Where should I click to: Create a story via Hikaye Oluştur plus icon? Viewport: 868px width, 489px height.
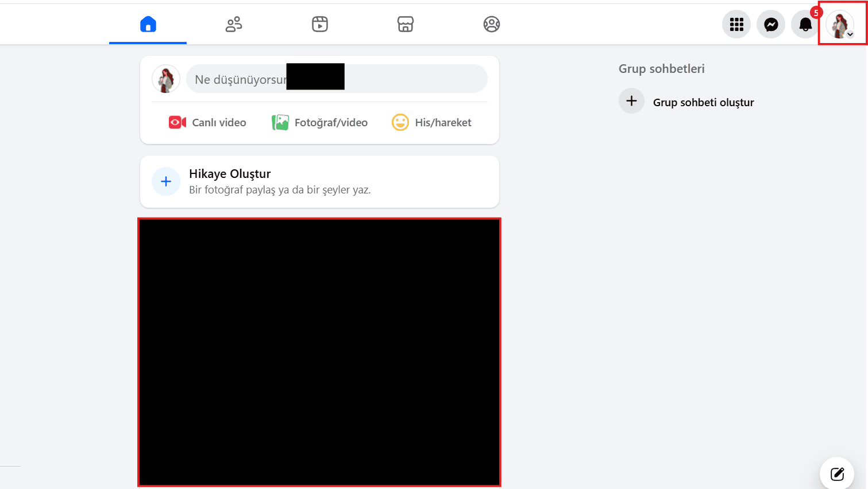click(x=165, y=181)
